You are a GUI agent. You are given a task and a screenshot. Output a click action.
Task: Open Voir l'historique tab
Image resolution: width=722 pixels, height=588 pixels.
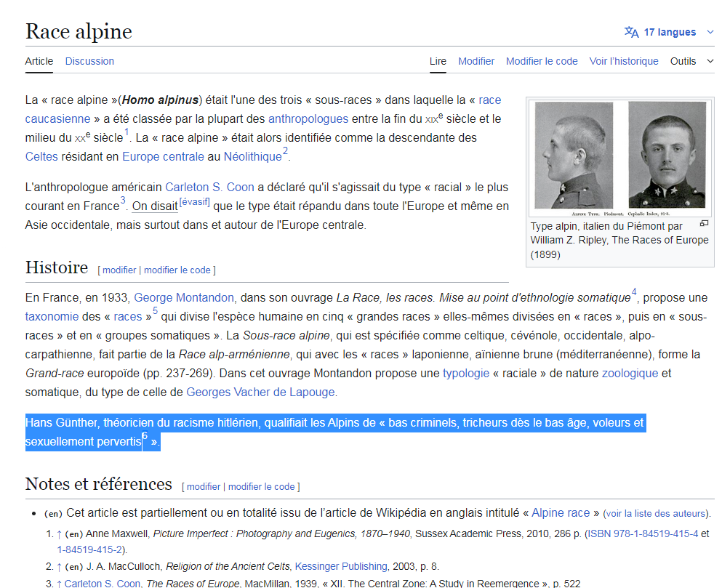click(x=624, y=61)
